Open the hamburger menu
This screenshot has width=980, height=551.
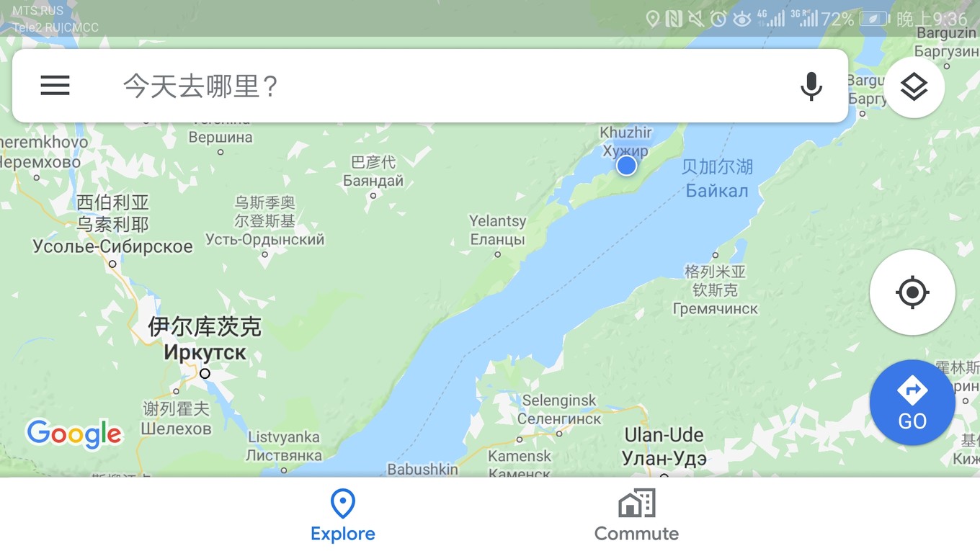coord(55,86)
